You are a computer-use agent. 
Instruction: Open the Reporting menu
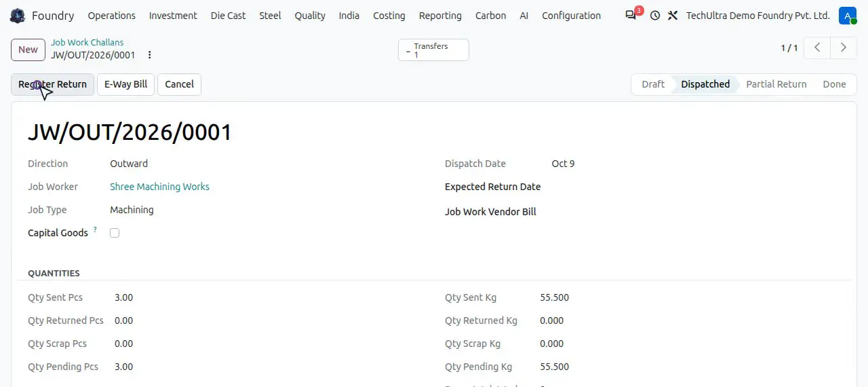[x=440, y=16]
